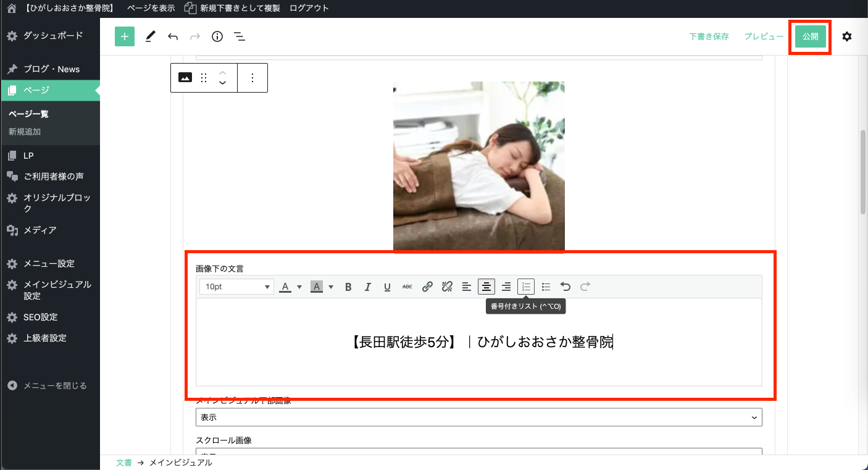Click the background color swatch button
The width and height of the screenshot is (868, 470).
[x=317, y=287]
